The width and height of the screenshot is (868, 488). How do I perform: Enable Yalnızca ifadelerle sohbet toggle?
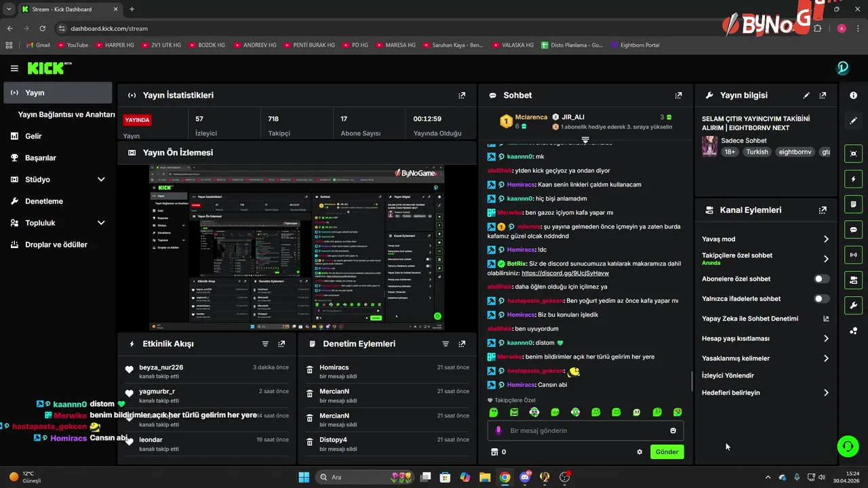pos(821,299)
